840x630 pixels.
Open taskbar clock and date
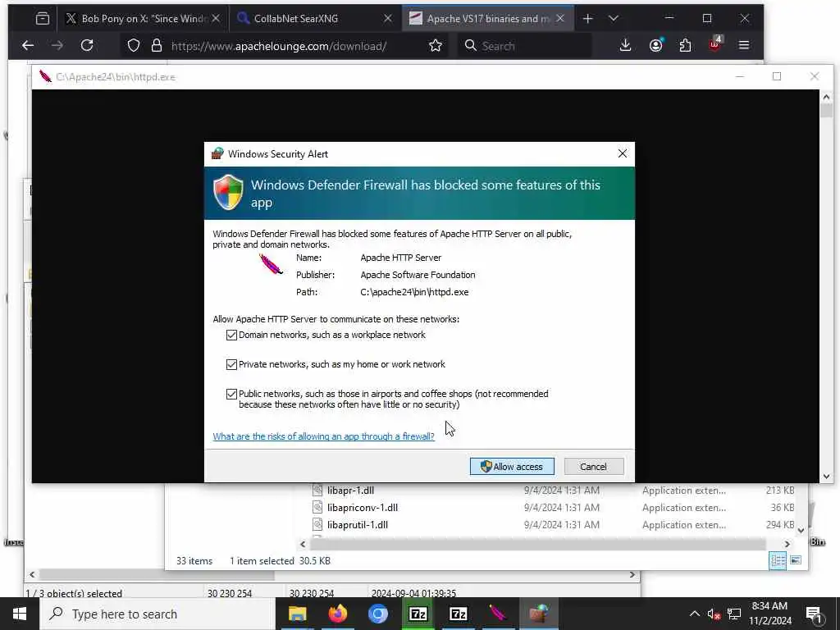tap(769, 614)
